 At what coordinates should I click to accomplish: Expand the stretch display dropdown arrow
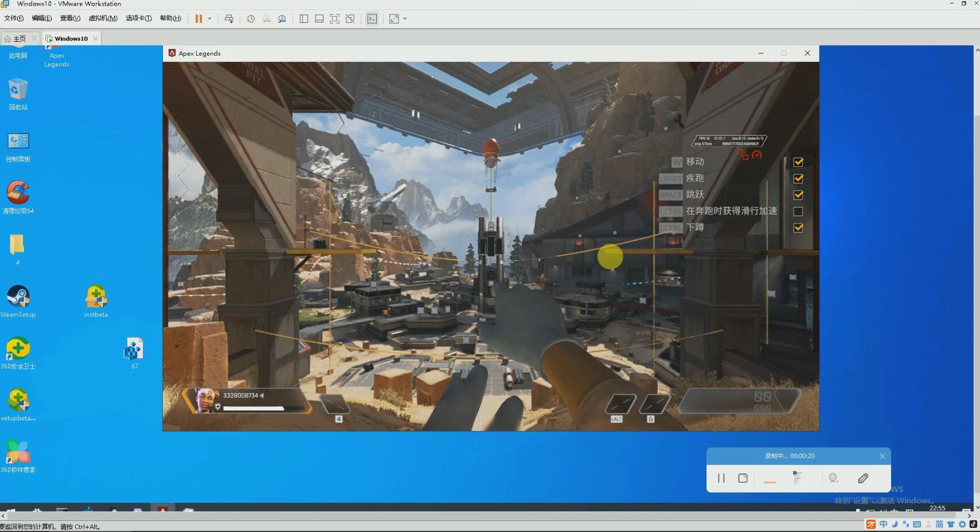click(405, 19)
